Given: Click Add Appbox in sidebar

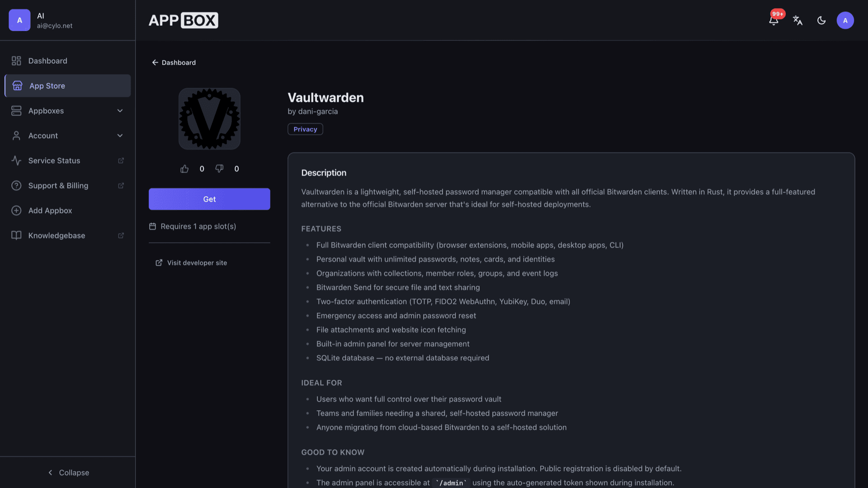Looking at the screenshot, I should click(67, 210).
